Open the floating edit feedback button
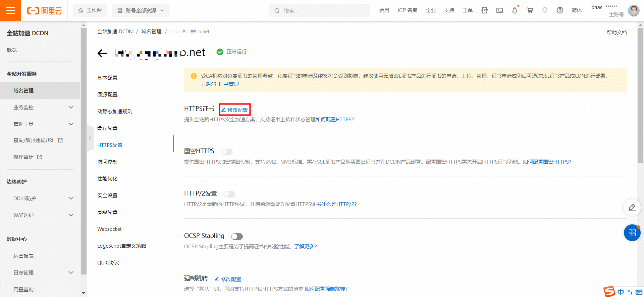This screenshot has width=644, height=297. (x=632, y=208)
